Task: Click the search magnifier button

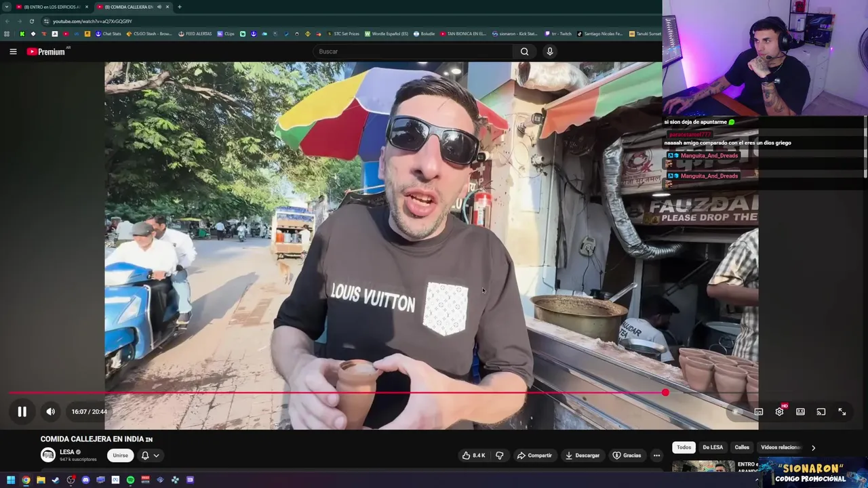Action: 524,52
